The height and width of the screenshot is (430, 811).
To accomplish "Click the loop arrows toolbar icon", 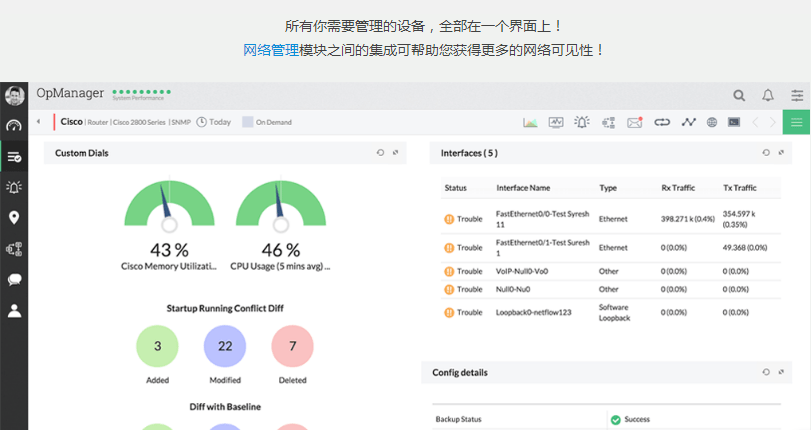I will (662, 122).
